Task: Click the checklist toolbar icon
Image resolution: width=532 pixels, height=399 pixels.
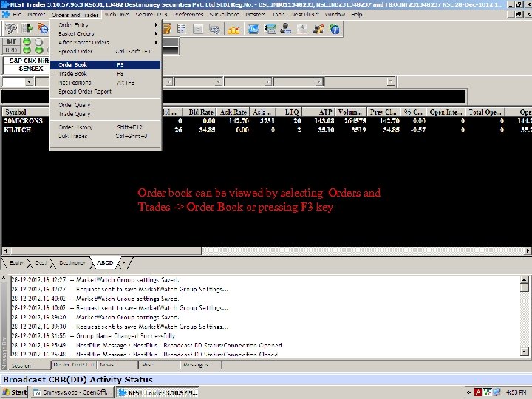Action: (x=182, y=29)
